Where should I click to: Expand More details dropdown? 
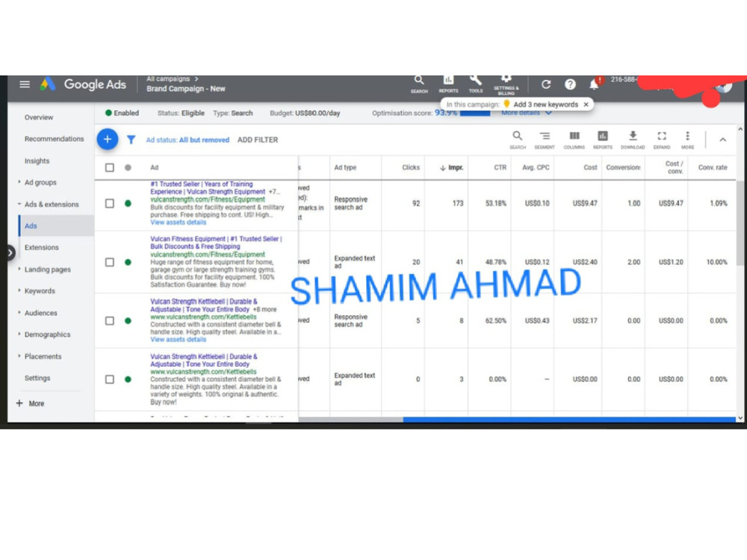(x=527, y=113)
